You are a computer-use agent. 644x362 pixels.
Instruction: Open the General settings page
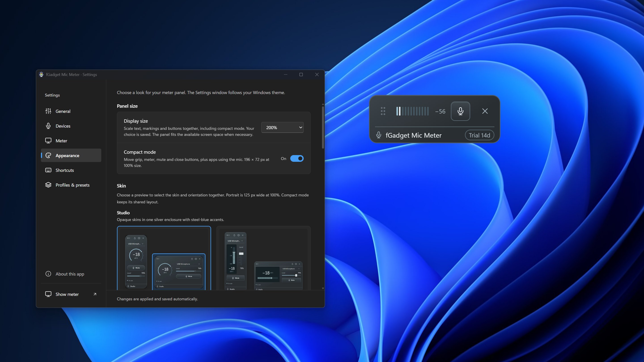[x=71, y=111]
